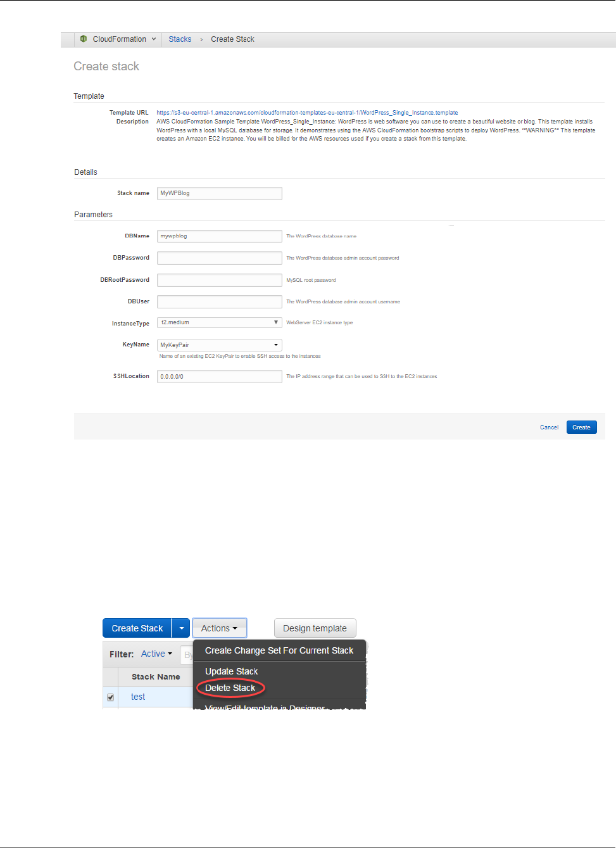Click the SSHLocation input field
This screenshot has width=616, height=848.
[219, 376]
